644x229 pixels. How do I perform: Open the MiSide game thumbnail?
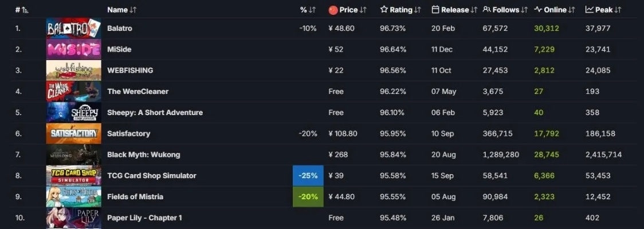(73, 49)
